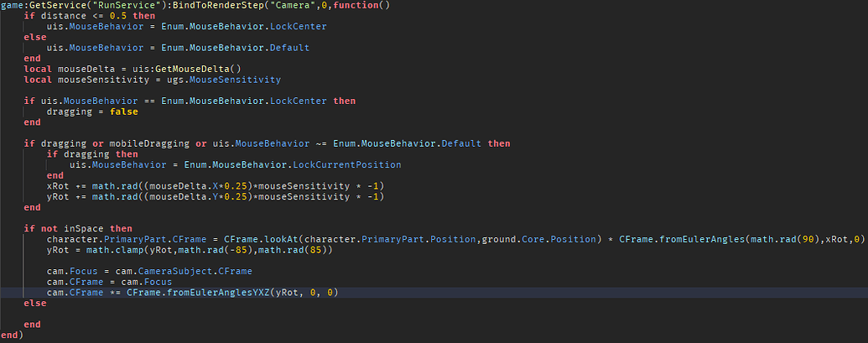The image size is (868, 343).
Task: Click the 'if not inSpace then' line
Action: tap(78, 228)
